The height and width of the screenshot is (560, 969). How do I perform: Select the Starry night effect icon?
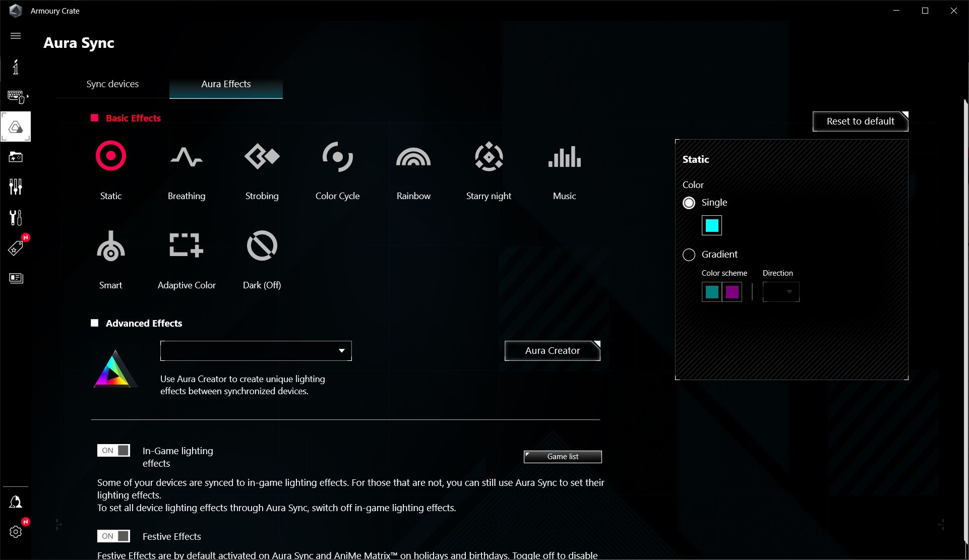click(489, 156)
